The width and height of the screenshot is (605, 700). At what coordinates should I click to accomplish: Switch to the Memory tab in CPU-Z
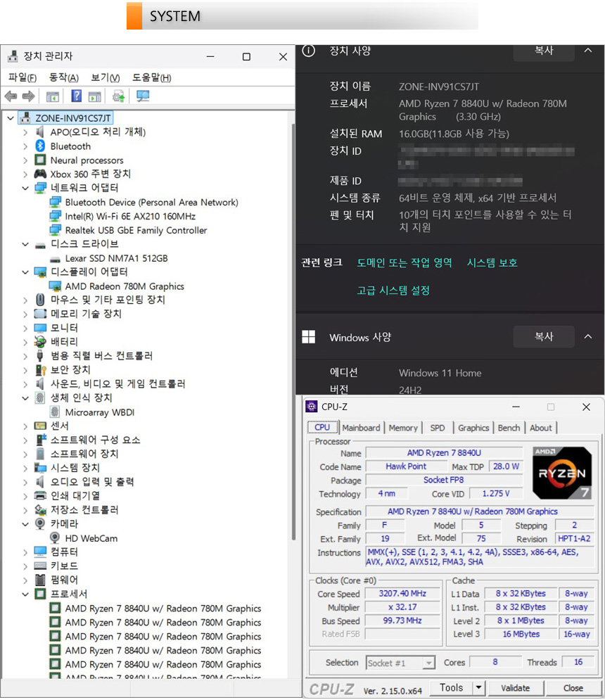tap(403, 428)
